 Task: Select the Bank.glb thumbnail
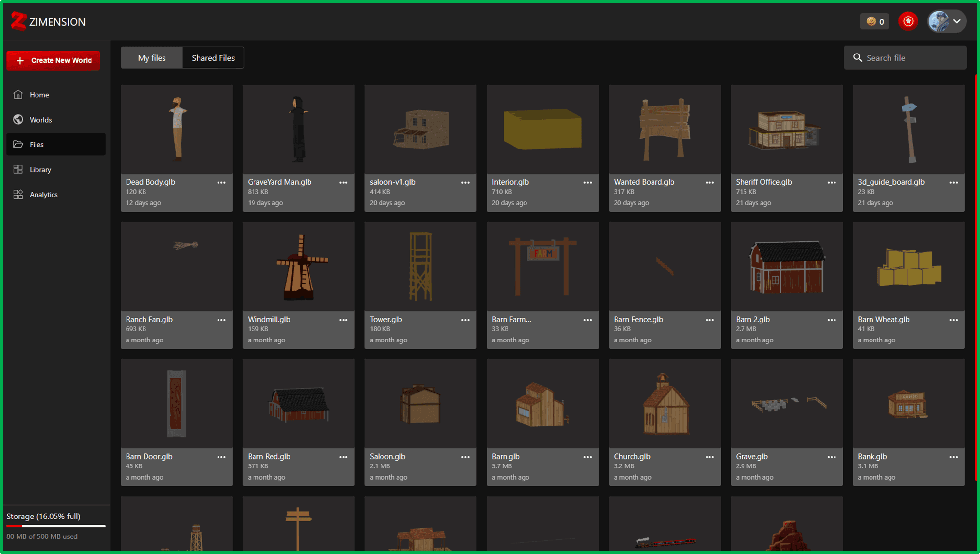[x=909, y=403]
